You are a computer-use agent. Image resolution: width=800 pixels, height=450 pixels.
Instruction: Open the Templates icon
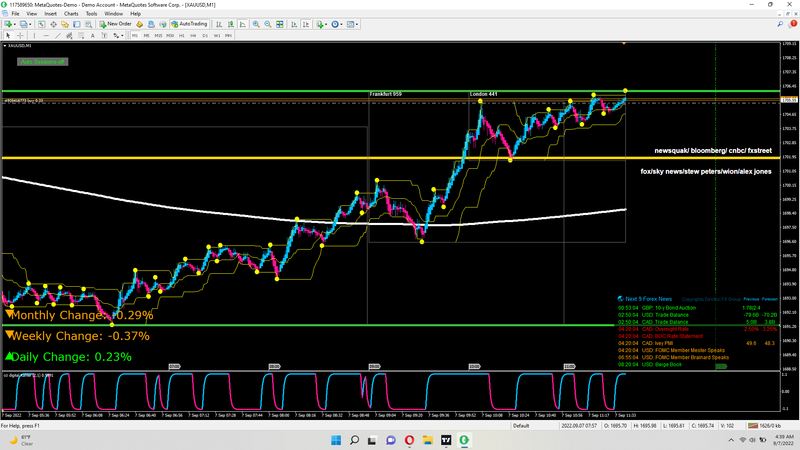[x=351, y=24]
